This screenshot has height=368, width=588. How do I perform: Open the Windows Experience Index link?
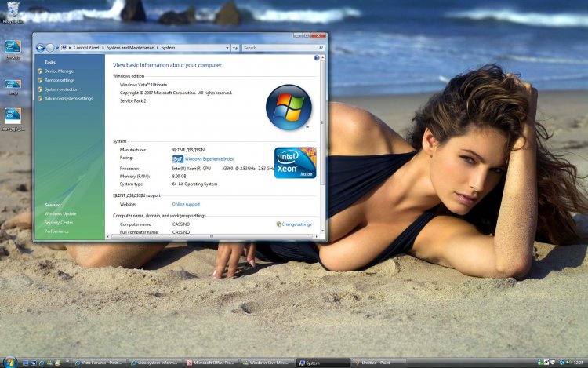tap(209, 159)
